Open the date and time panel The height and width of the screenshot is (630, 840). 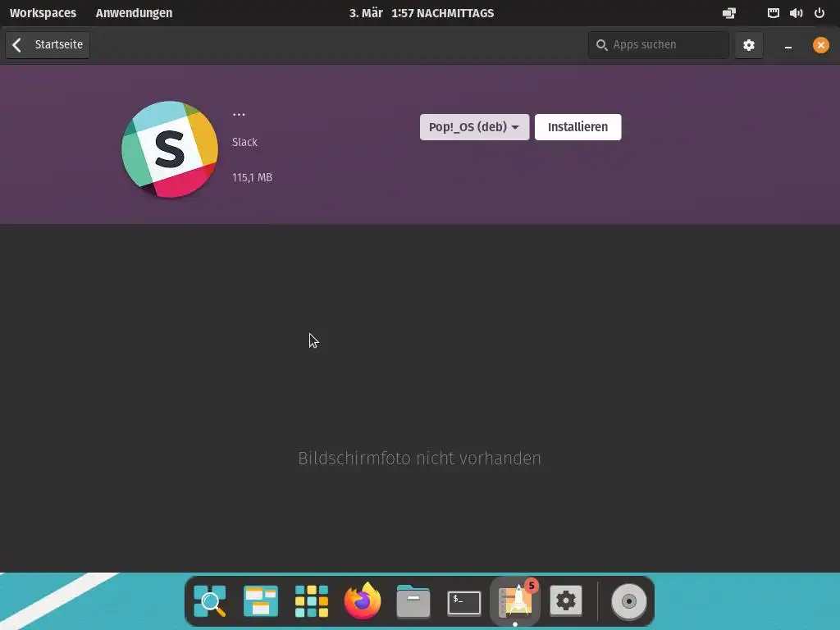pos(421,13)
